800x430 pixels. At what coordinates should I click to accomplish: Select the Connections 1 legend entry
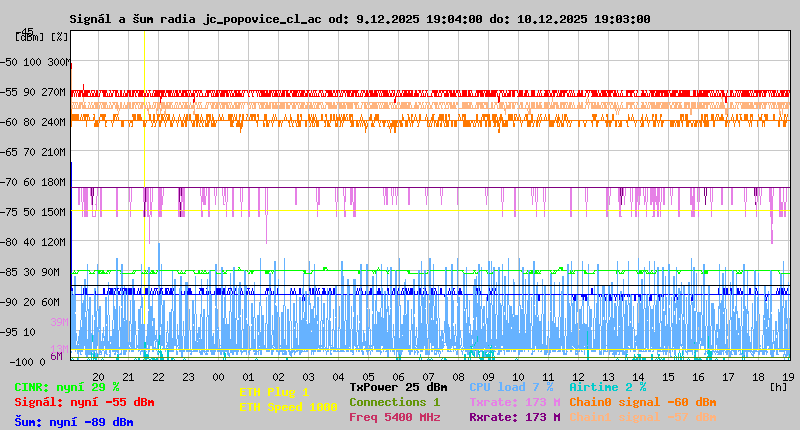(x=394, y=402)
